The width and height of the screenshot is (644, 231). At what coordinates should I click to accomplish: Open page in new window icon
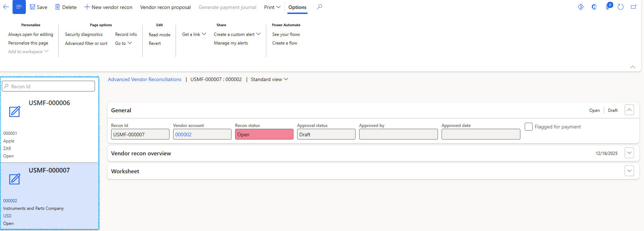point(634,7)
